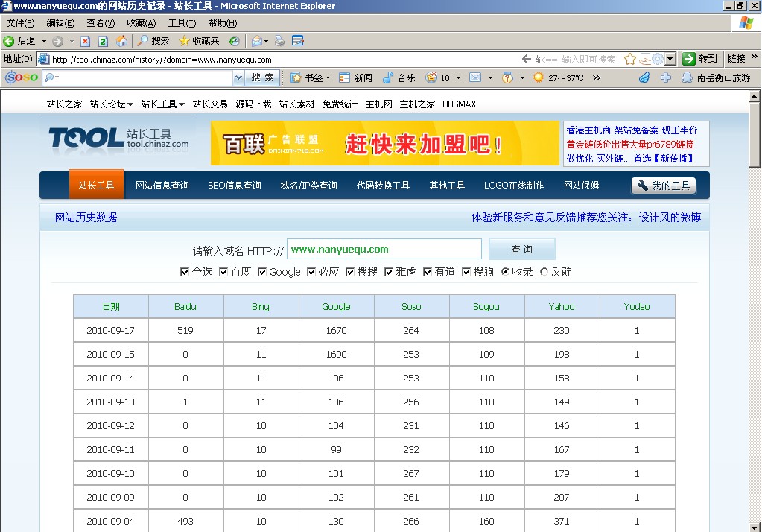The width and height of the screenshot is (762, 532).
Task: Open the browsing History clock icon
Action: 234,41
